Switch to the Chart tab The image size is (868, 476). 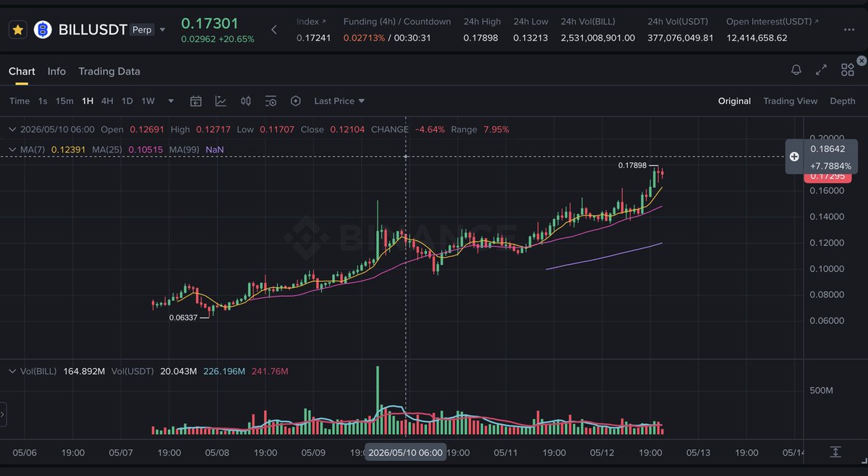(22, 71)
